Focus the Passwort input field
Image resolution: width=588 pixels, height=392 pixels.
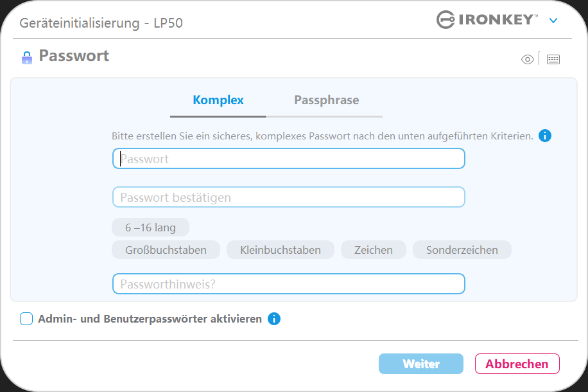(x=289, y=159)
